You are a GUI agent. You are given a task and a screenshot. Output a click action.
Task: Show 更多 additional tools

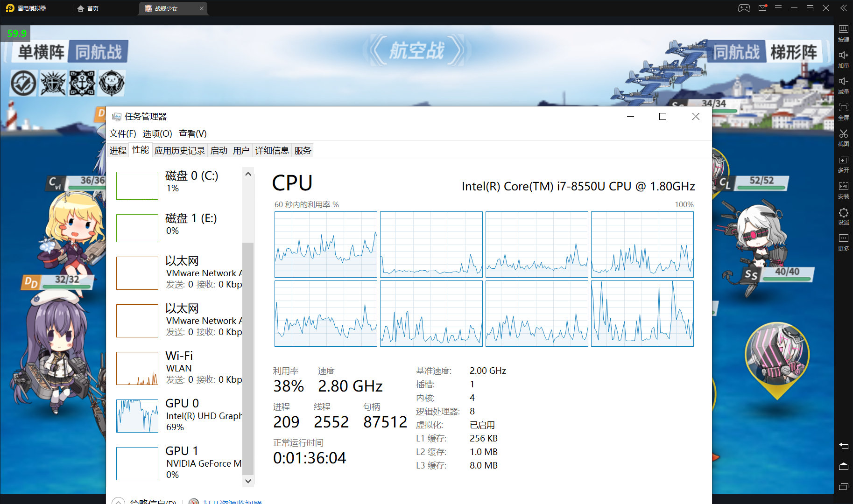(843, 242)
